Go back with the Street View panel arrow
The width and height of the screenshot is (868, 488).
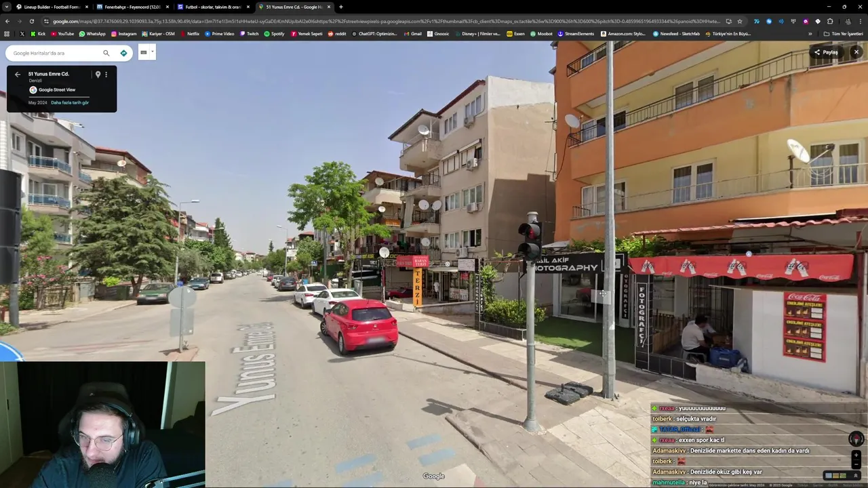pyautogui.click(x=18, y=75)
